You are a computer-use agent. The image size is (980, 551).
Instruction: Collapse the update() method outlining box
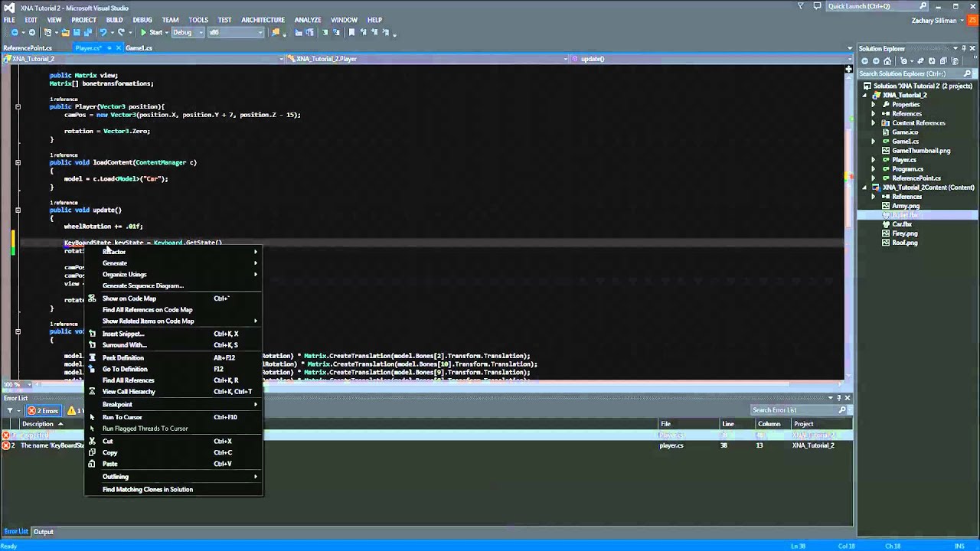(x=18, y=210)
